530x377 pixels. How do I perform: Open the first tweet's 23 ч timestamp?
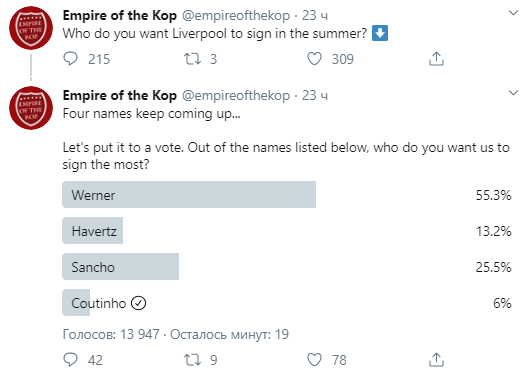click(315, 16)
